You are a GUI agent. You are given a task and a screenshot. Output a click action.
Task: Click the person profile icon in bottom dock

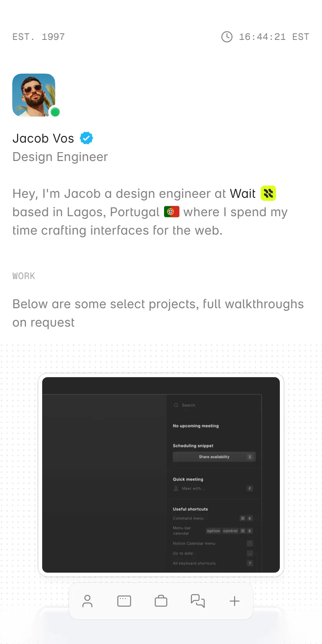tap(87, 601)
